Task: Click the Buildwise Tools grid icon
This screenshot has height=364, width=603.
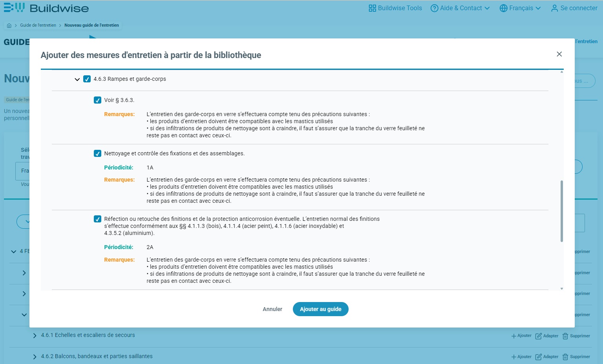Action: point(372,8)
